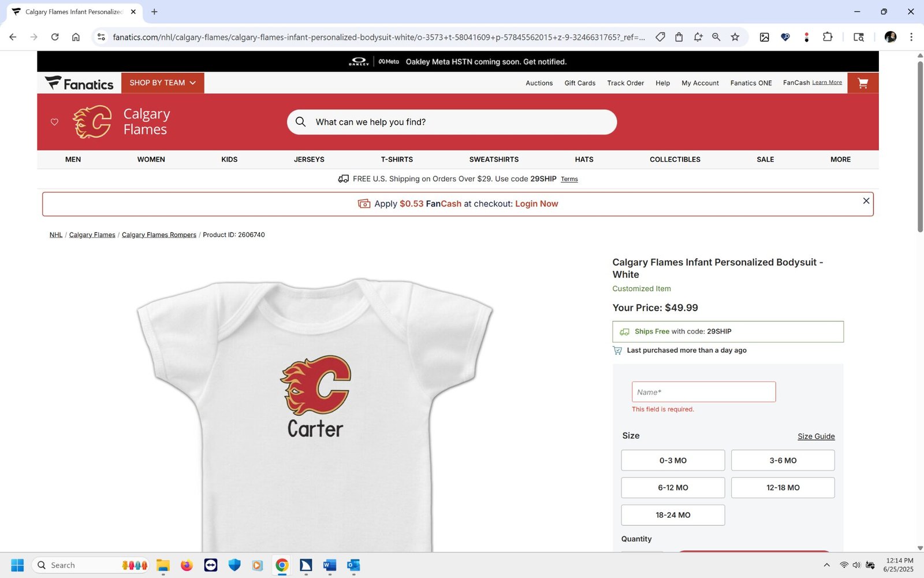The height and width of the screenshot is (578, 924).
Task: Open the JERSEYS category menu
Action: [x=309, y=160]
